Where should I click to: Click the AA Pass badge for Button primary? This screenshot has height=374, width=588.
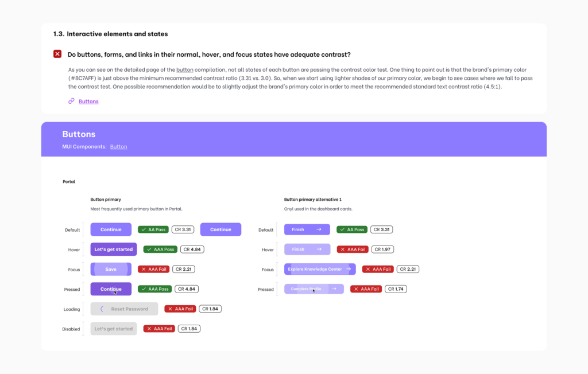pyautogui.click(x=153, y=229)
